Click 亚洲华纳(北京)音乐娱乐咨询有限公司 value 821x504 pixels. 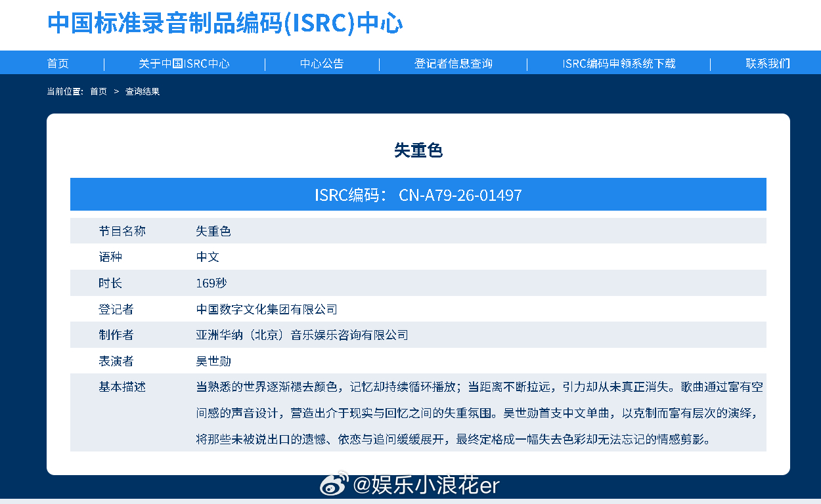tap(302, 335)
